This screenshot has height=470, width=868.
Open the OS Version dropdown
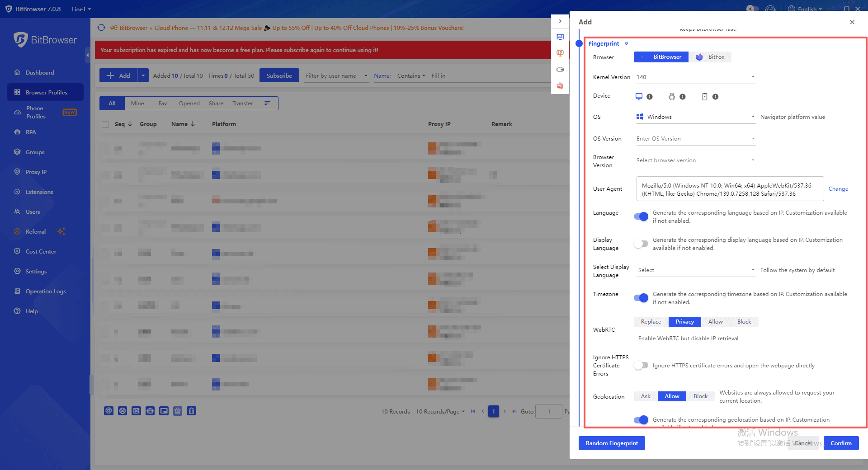[x=695, y=139]
